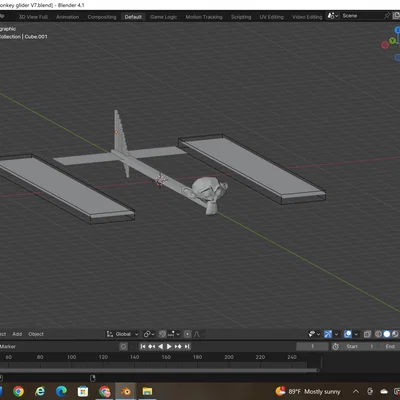This screenshot has height=400, width=400.
Task: Expand the gizmo options dropdown arrow
Action: (x=336, y=334)
